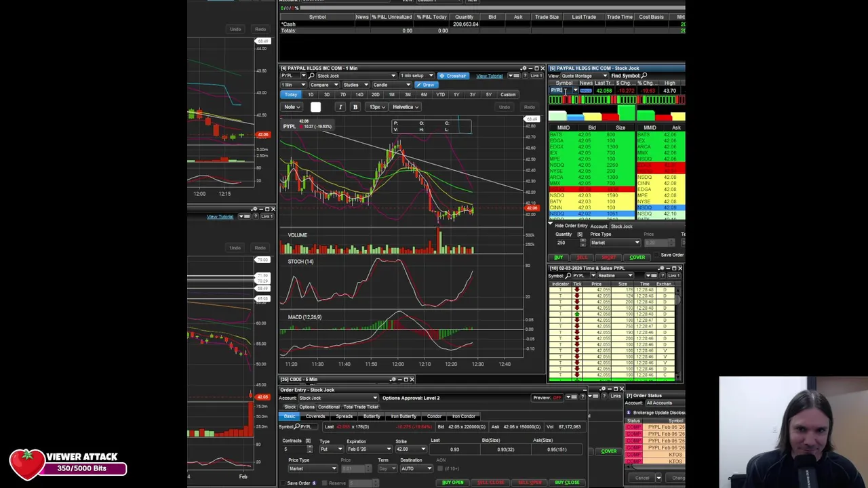Open Quote Montage view dropdown
This screenshot has height=488, width=868.
(x=585, y=76)
